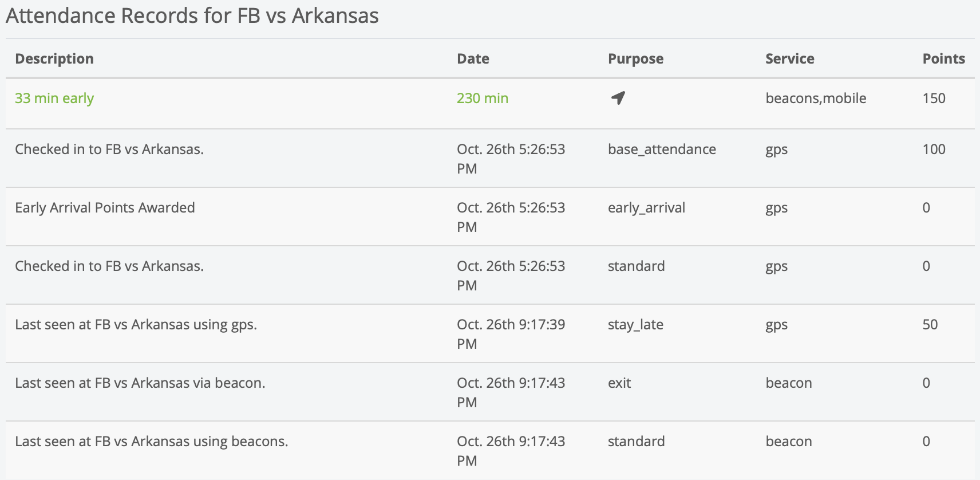The image size is (980, 480).
Task: Click the location arrow icon in Purpose column
Action: [x=618, y=98]
